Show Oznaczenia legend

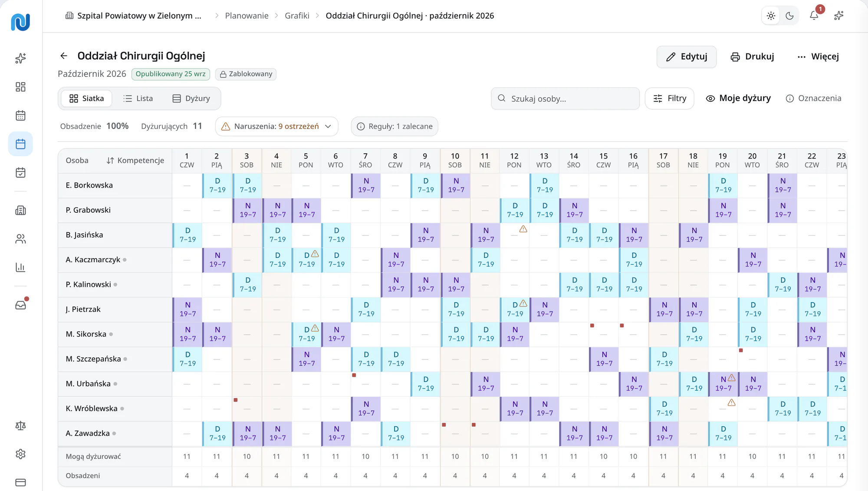813,99
